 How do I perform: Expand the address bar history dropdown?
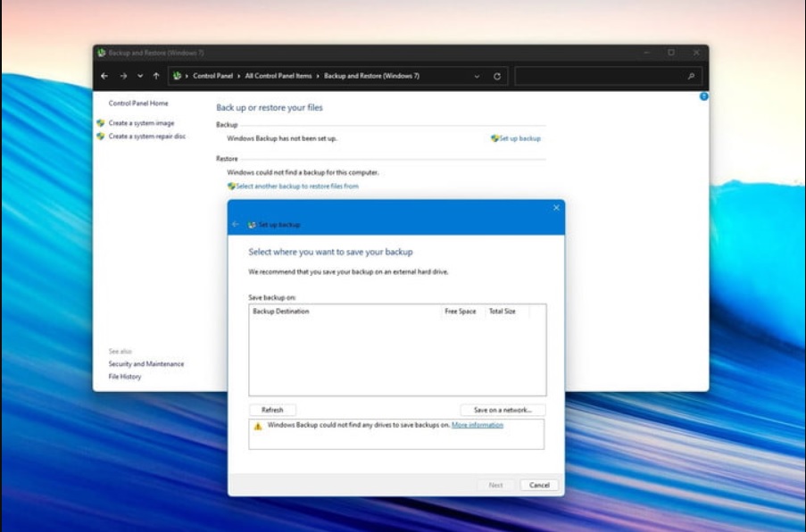coord(477,77)
